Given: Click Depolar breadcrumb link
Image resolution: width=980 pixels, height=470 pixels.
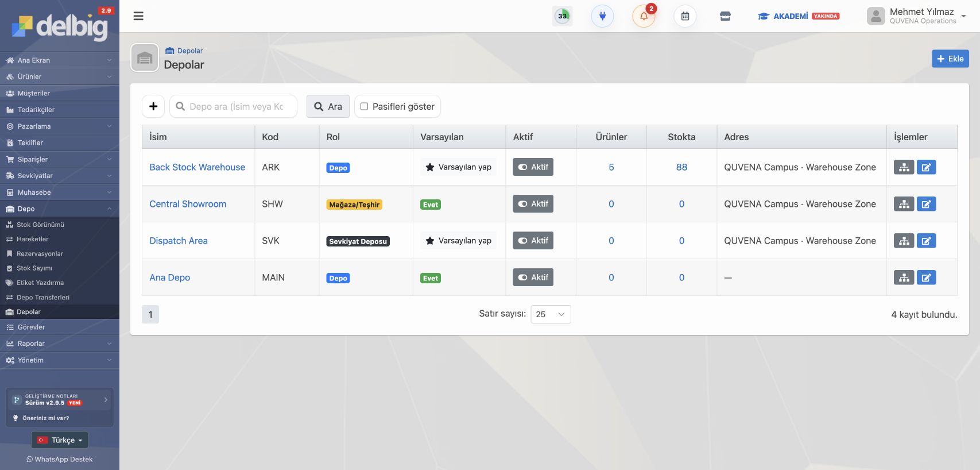Looking at the screenshot, I should click(x=184, y=51).
